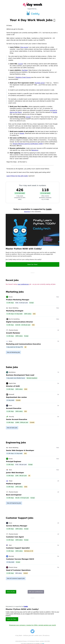Click the Ecosia company logo under Marketing Jobs

[7, 297]
